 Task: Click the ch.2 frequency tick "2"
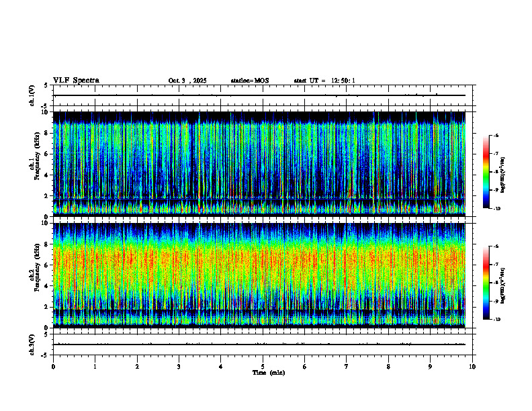point(48,307)
